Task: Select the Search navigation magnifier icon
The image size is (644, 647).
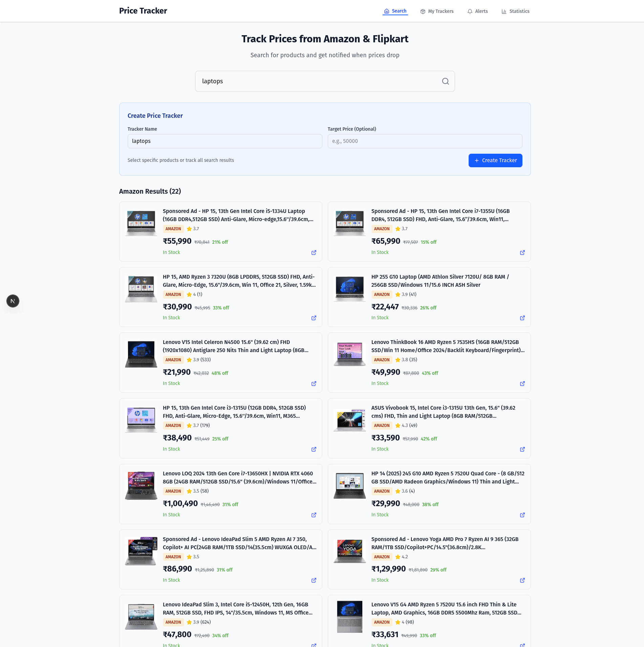Action: 387,11
